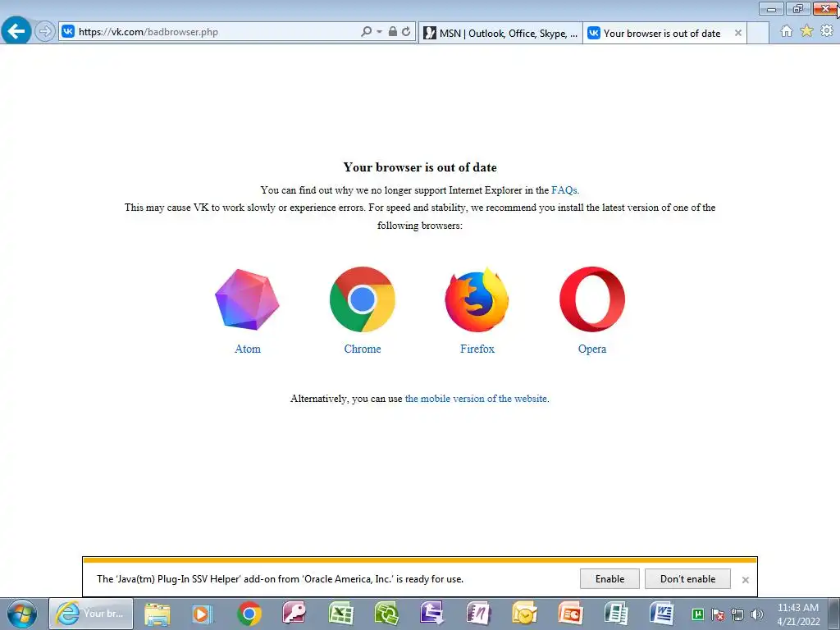Click the VK favicon in the address bar
The image size is (840, 630).
coord(68,32)
